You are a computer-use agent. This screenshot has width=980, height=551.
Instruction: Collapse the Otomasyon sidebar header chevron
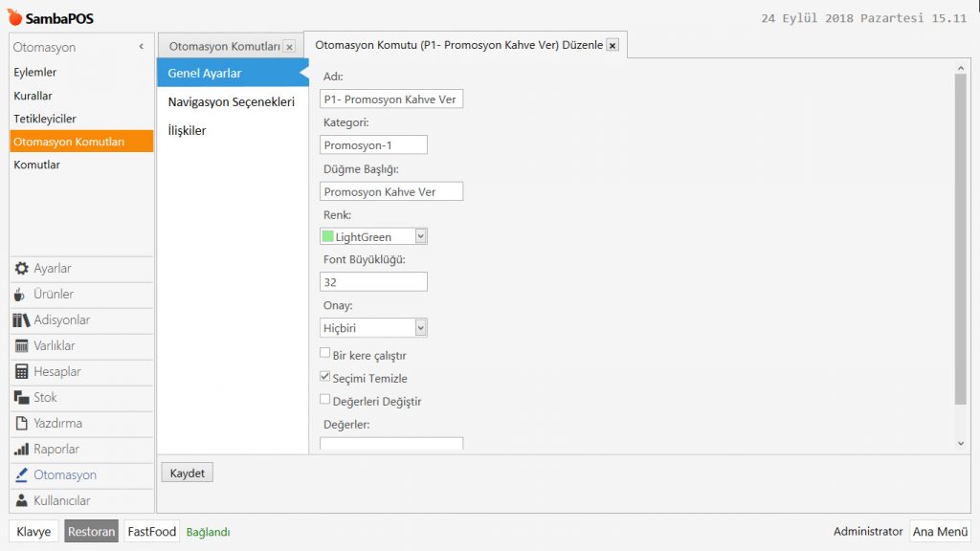(142, 47)
